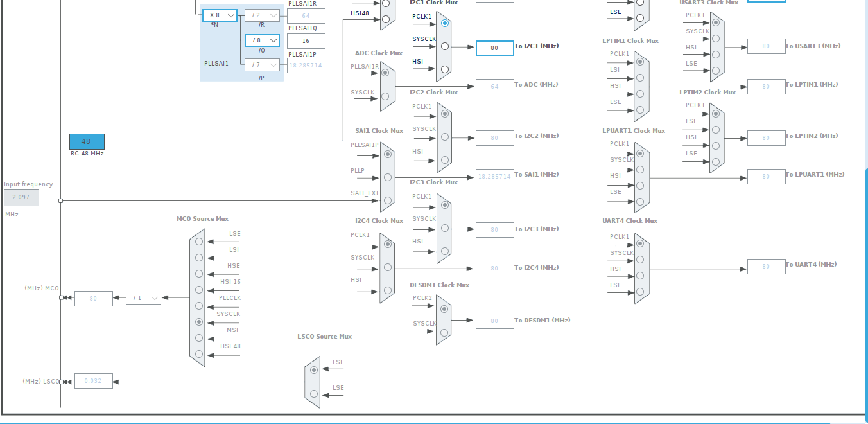
Task: Edit the Input frequency value 2.097
Action: tap(21, 197)
